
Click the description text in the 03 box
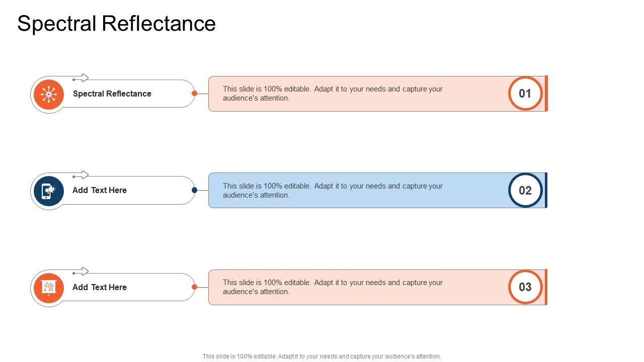tap(333, 287)
